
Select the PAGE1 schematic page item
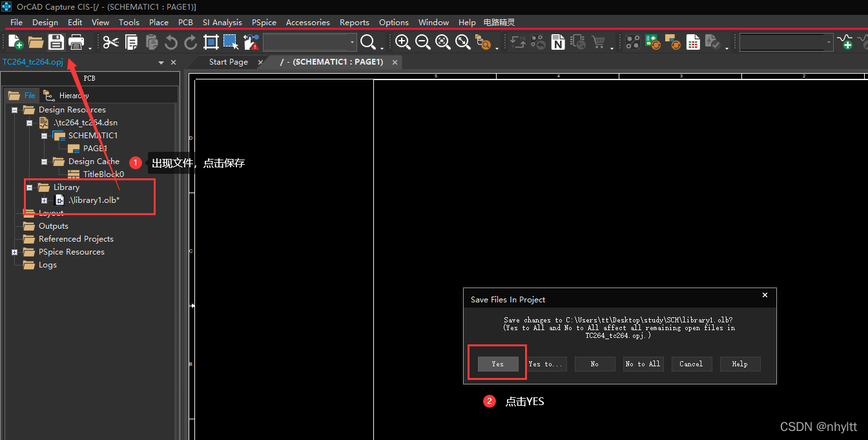coord(94,149)
